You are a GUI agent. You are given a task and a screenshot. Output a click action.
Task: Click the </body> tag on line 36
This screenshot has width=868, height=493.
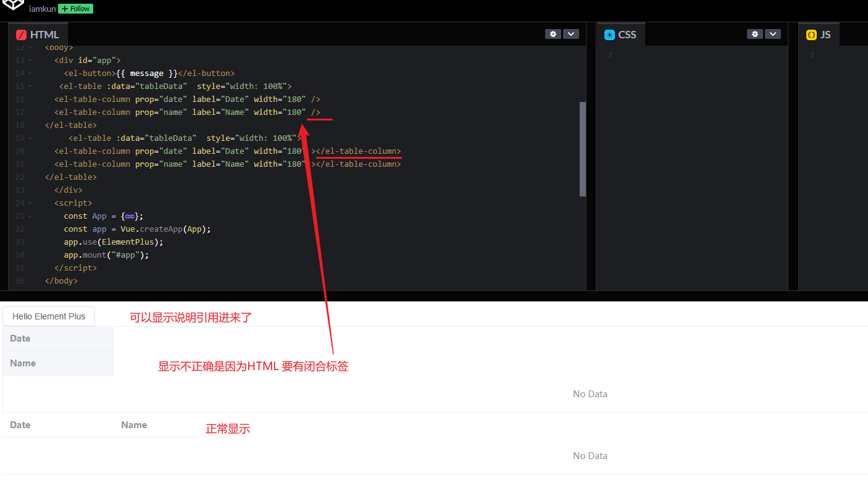pyautogui.click(x=62, y=281)
